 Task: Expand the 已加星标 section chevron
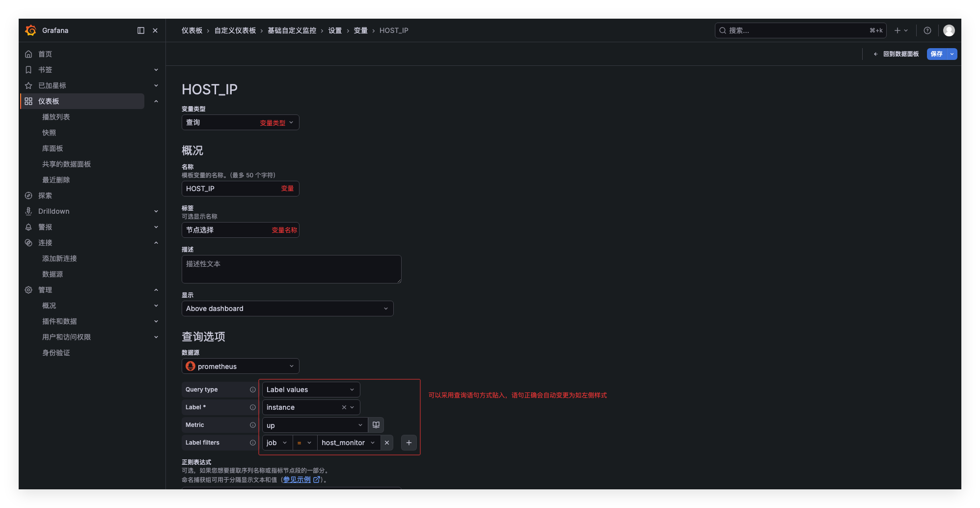pos(156,85)
